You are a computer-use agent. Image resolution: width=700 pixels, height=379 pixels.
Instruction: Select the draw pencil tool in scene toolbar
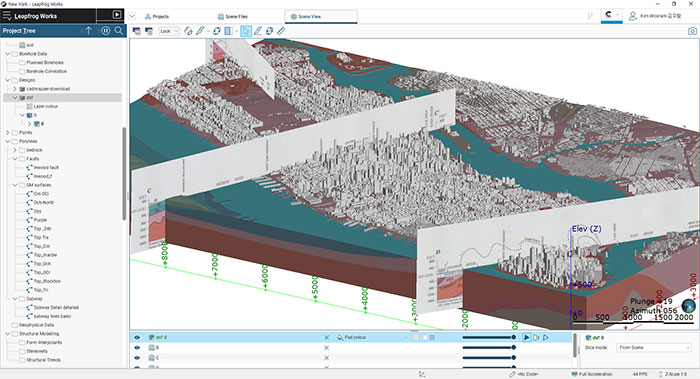(x=200, y=31)
